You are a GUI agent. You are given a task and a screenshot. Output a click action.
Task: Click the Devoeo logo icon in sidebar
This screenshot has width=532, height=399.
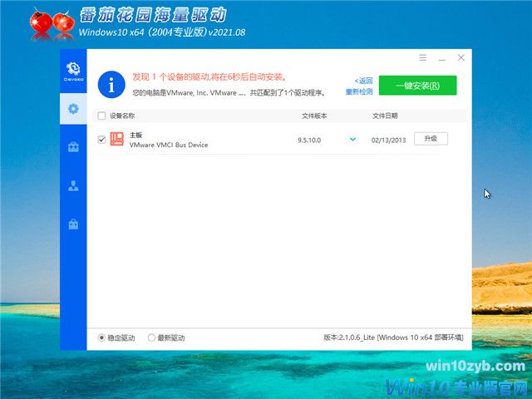point(73,71)
